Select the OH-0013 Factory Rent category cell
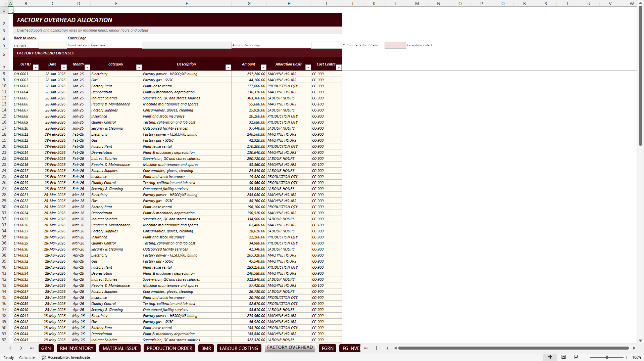Viewport: 644px width, 361px height. 116,146
